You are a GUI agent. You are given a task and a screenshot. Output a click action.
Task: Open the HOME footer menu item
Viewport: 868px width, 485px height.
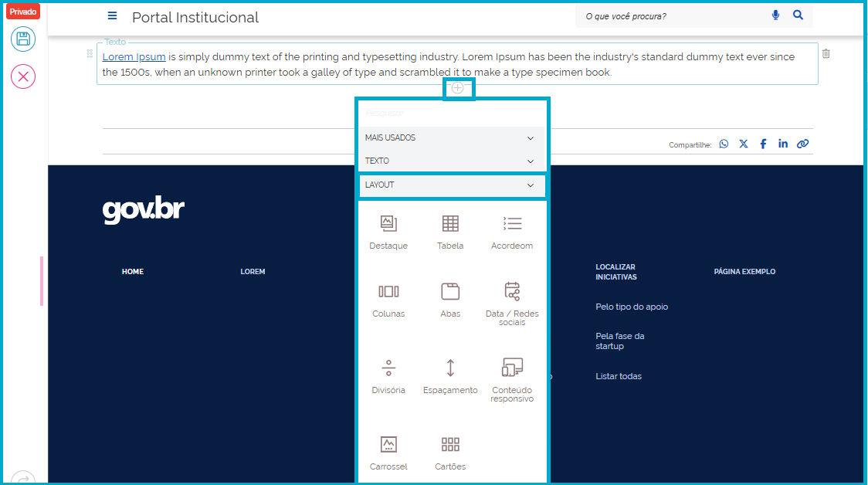(133, 272)
